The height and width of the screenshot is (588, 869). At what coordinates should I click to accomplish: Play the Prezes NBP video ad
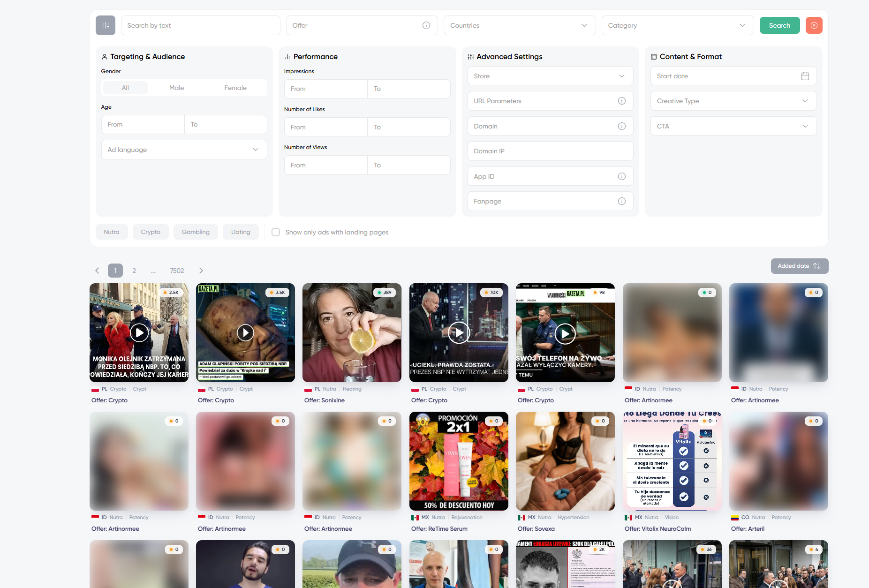(459, 332)
